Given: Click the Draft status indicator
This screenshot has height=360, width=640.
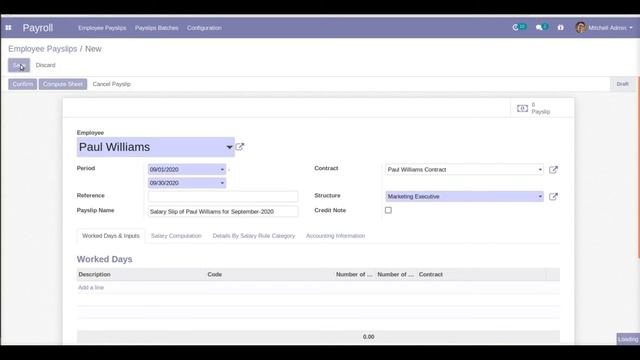Looking at the screenshot, I should [622, 84].
